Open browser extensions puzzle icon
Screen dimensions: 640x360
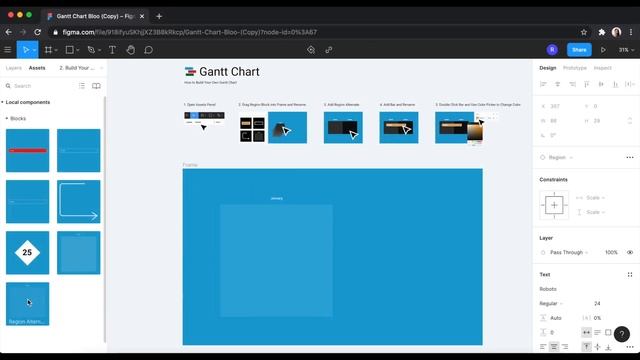pos(601,32)
